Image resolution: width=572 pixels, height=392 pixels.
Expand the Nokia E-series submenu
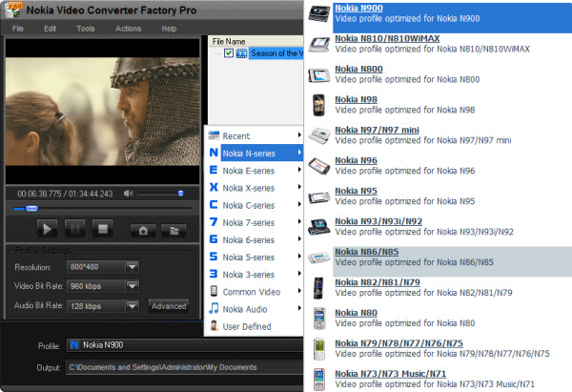(x=299, y=170)
